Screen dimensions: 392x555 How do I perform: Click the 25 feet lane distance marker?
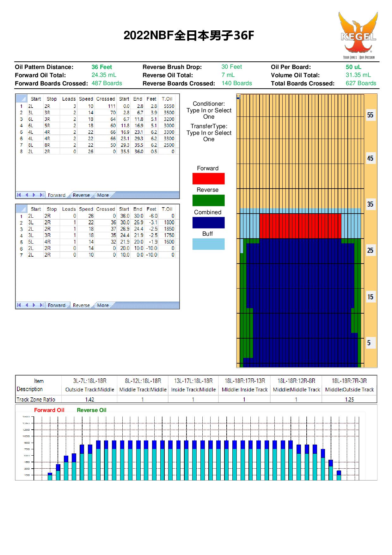(x=370, y=251)
